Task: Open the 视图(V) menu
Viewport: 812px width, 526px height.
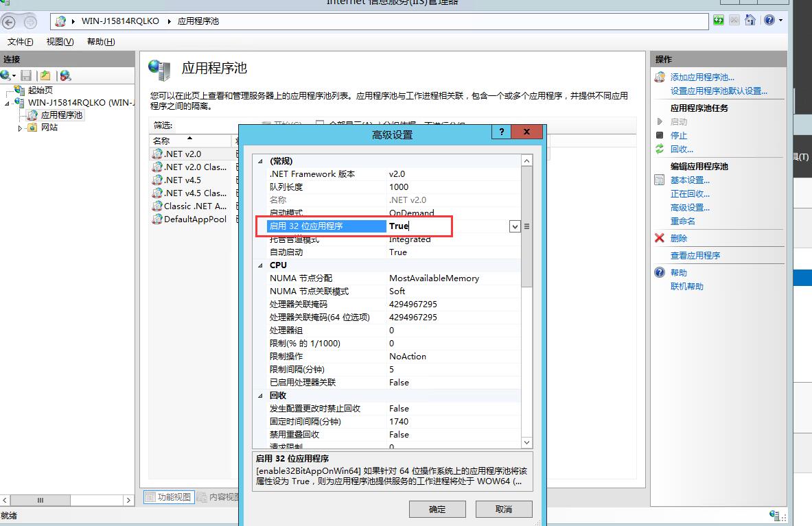Action: click(x=60, y=42)
